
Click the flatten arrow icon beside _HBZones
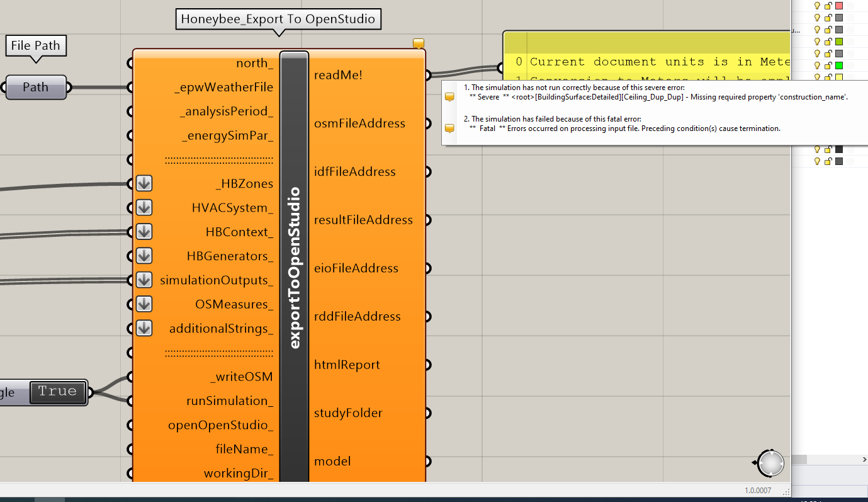tap(144, 183)
